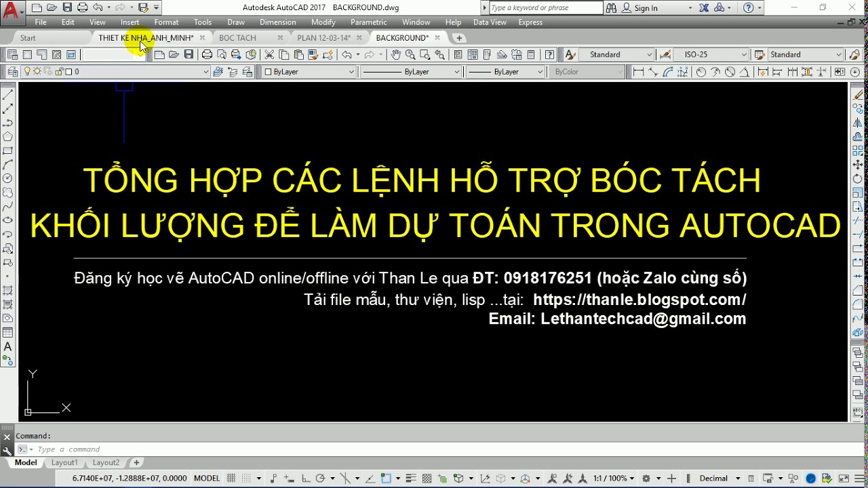Open the Express menu
Screen dimensions: 868x488
[x=530, y=22]
